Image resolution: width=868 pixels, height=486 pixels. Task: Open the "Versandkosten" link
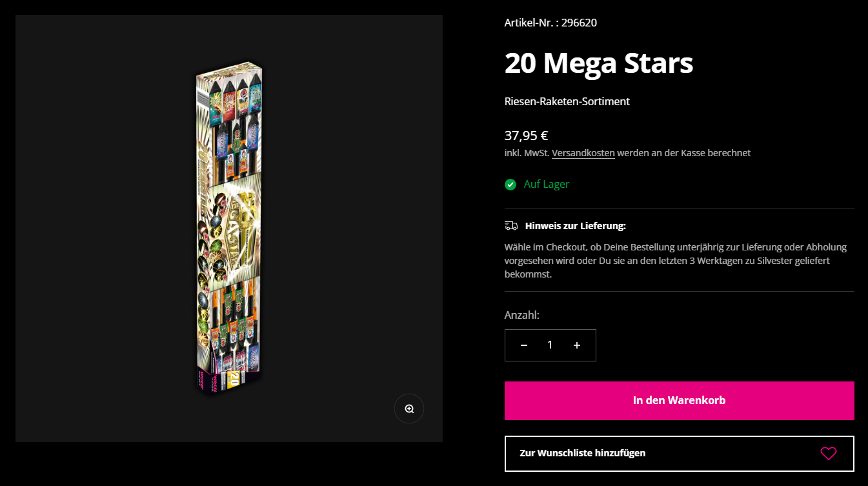click(583, 153)
